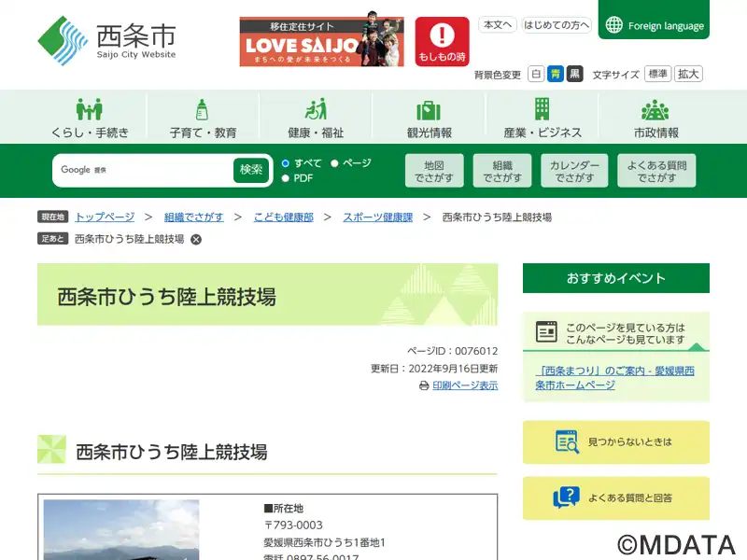The height and width of the screenshot is (560, 747).
Task: Open the 見つからないときは help button
Action: [616, 441]
